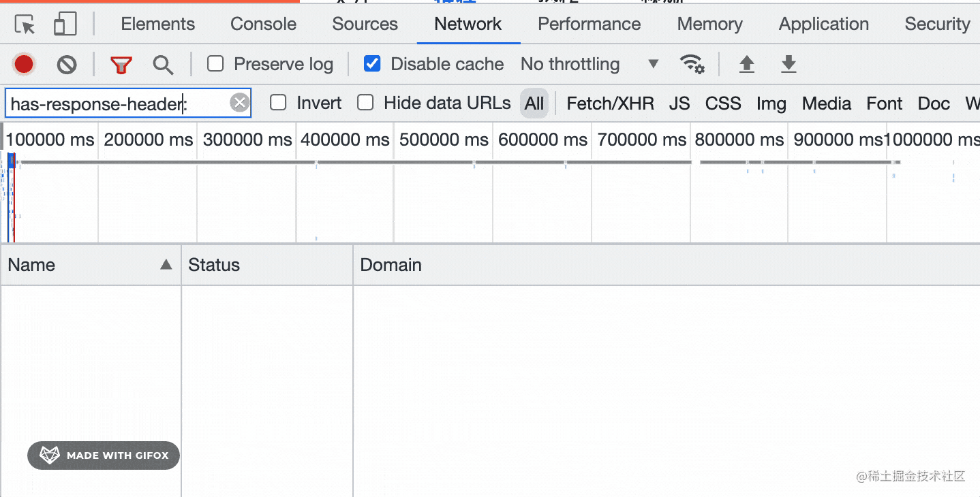This screenshot has width=980, height=497.
Task: Enable the Preserve log checkbox
Action: point(216,64)
